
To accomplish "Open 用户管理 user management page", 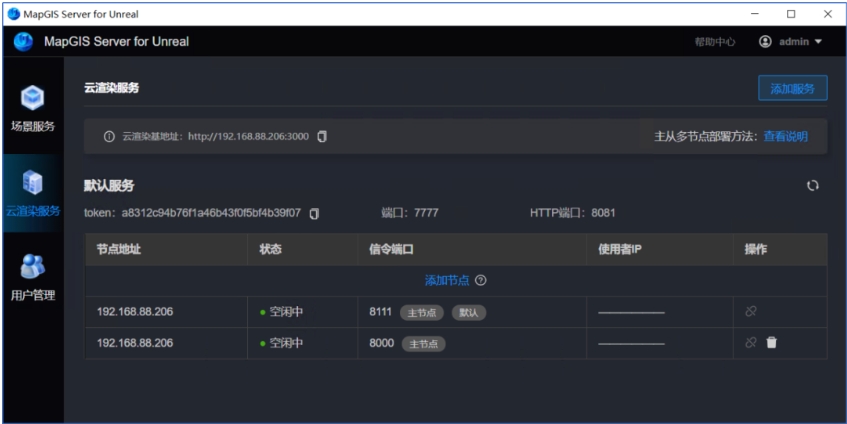I will coord(33,277).
